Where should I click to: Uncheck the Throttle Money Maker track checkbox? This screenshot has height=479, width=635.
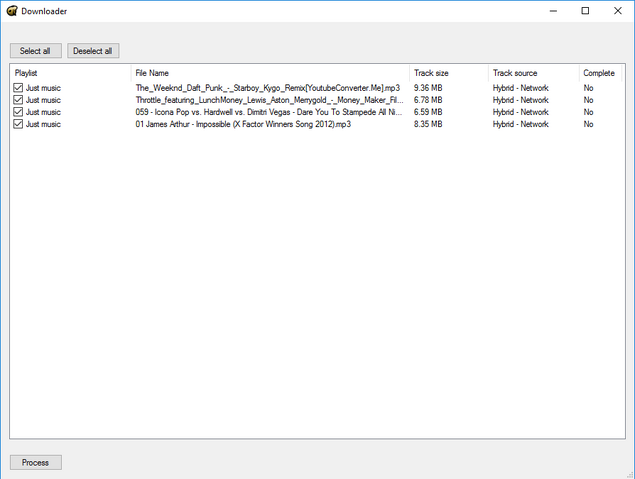[18, 100]
